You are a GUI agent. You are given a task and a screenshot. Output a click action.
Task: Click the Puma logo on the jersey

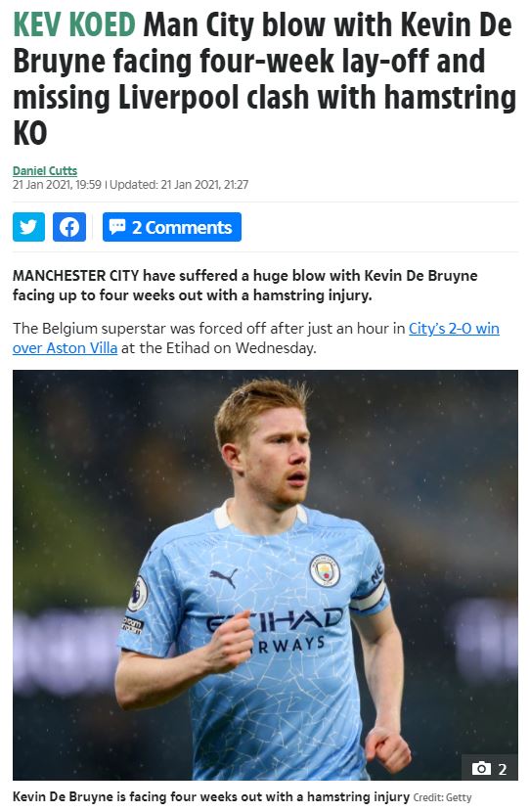[224, 577]
